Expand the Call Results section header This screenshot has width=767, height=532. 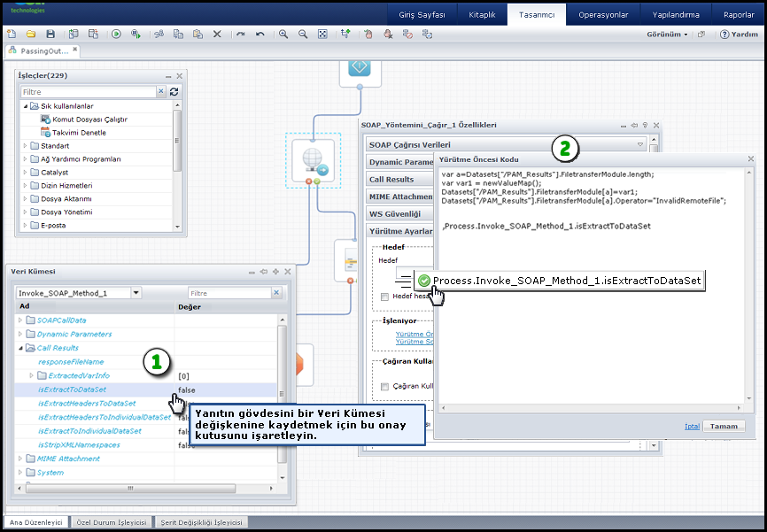[x=391, y=180]
